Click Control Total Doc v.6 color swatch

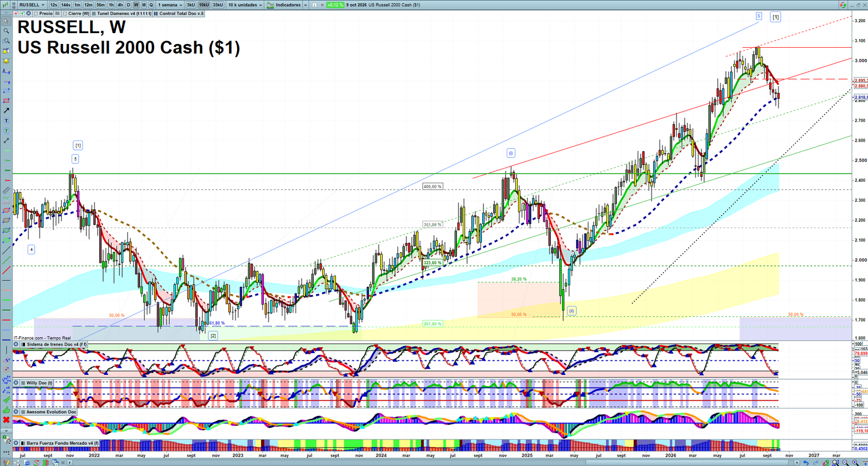pos(156,14)
